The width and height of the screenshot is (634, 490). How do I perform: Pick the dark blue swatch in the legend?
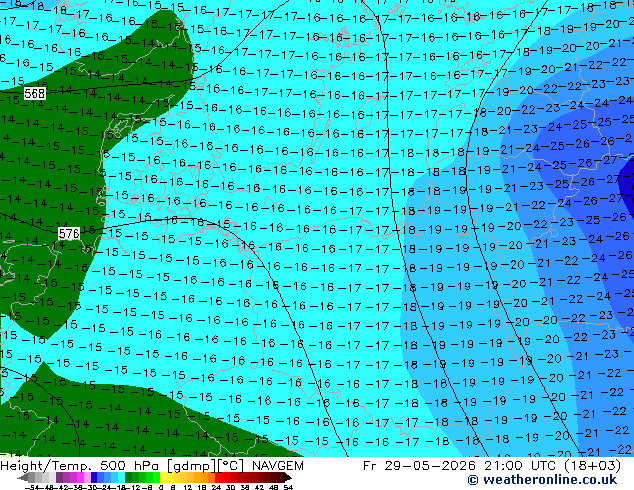[x=94, y=477]
